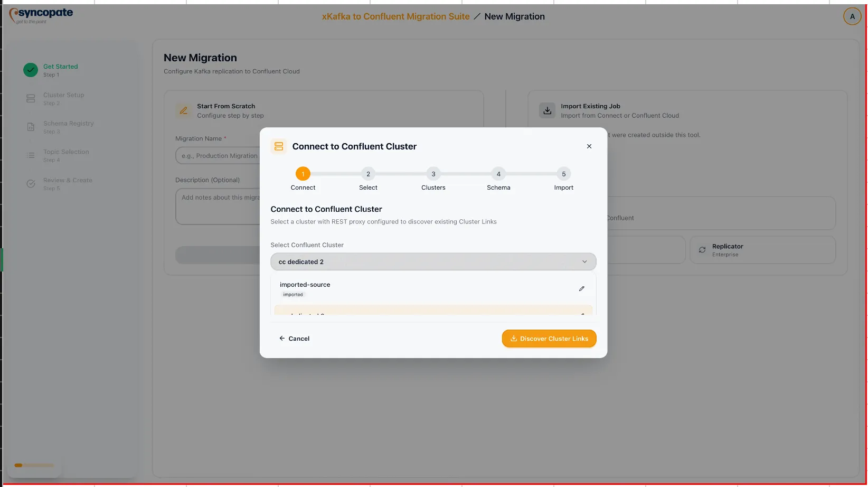Click the Cluster Setup server icon in sidebar
The image size is (868, 487).
(x=30, y=98)
